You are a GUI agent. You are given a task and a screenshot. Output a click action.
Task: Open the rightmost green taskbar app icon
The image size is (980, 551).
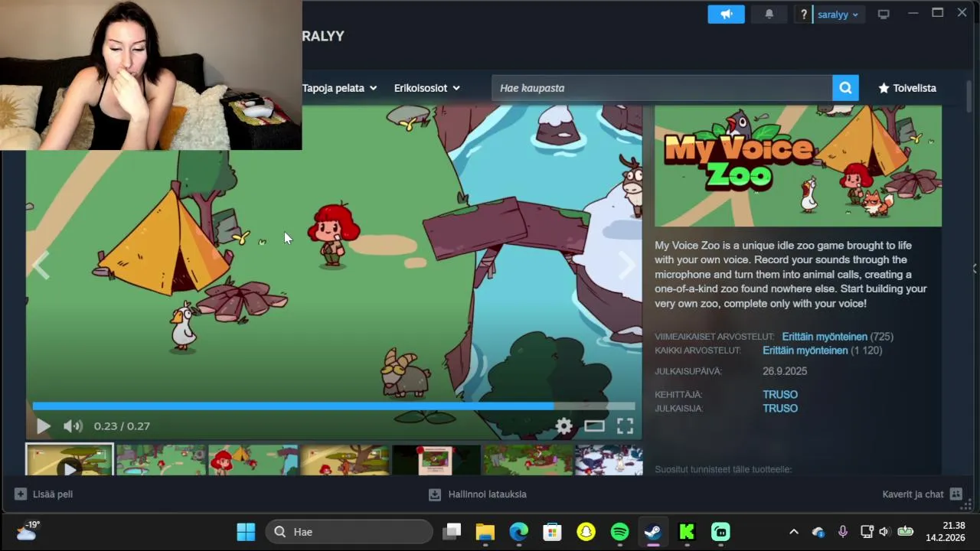click(720, 531)
